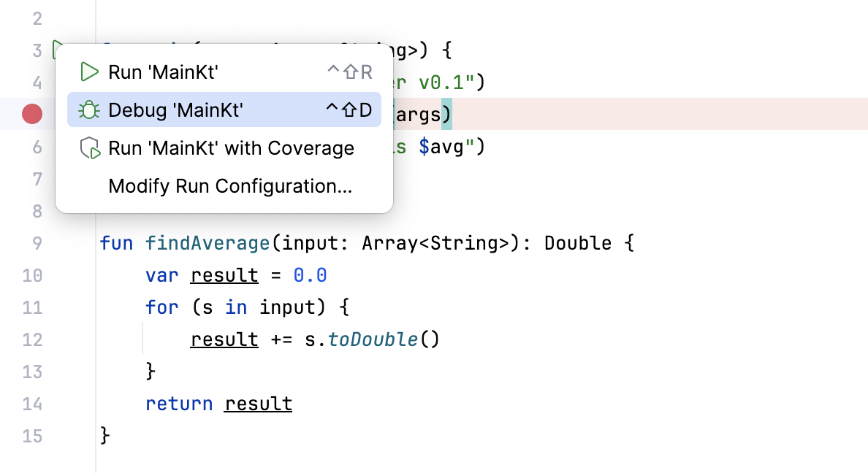Click the findAverage function name
Screen dimensions: 868x473
pos(208,243)
